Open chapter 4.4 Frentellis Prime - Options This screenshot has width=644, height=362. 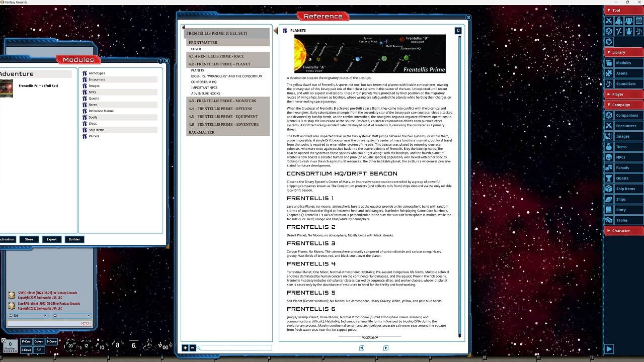pyautogui.click(x=228, y=109)
